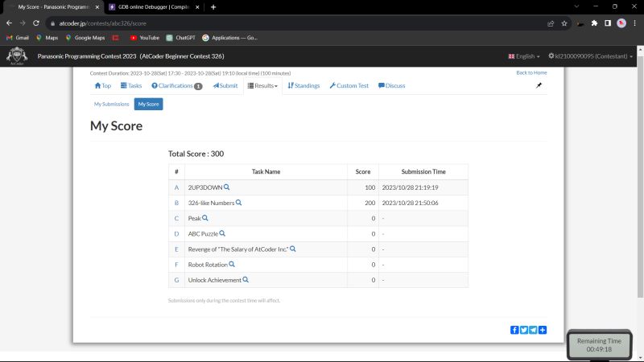The image size is (644, 362).
Task: Select the My Submissions pill
Action: coord(111,104)
